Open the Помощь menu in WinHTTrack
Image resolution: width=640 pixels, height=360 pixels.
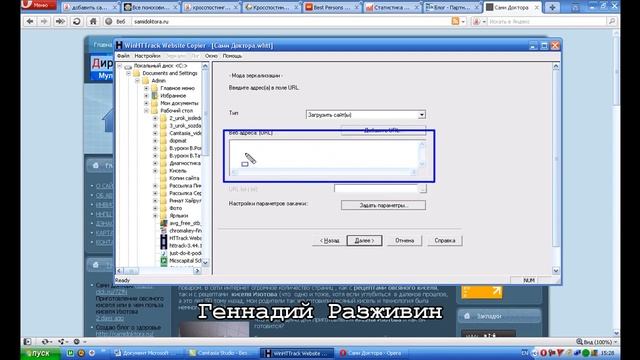click(232, 56)
